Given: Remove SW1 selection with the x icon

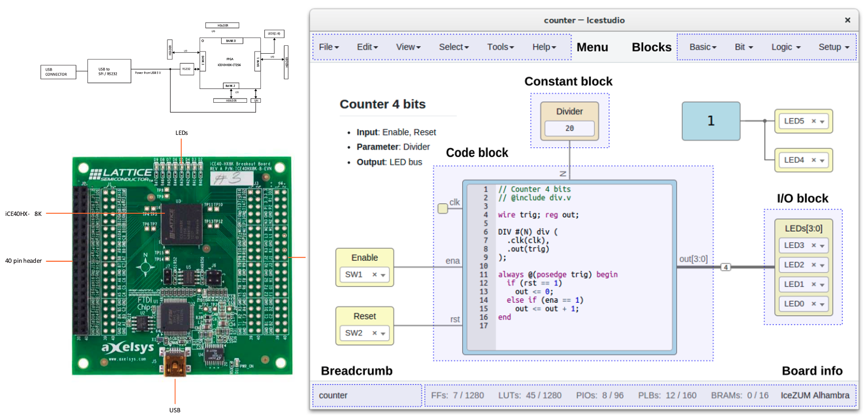Looking at the screenshot, I should (x=374, y=274).
